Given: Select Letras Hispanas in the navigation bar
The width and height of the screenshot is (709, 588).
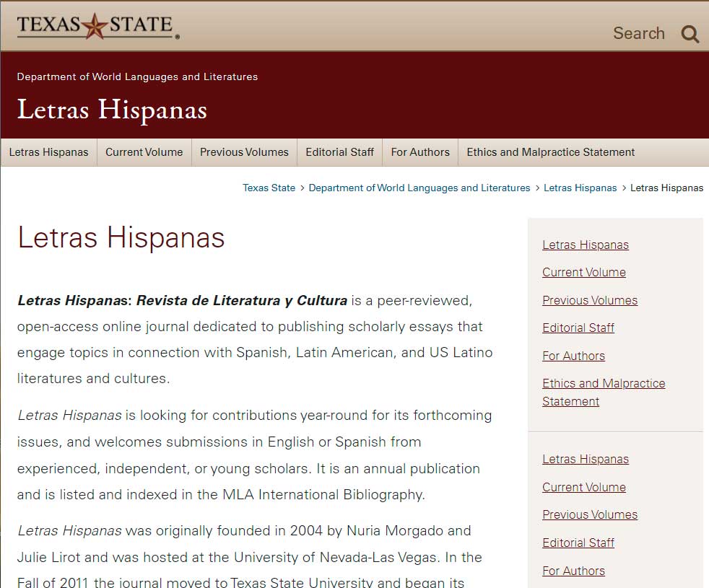Looking at the screenshot, I should (49, 152).
